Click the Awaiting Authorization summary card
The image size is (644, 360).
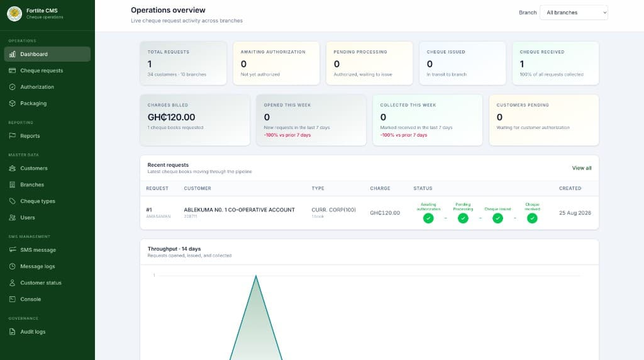[277, 64]
